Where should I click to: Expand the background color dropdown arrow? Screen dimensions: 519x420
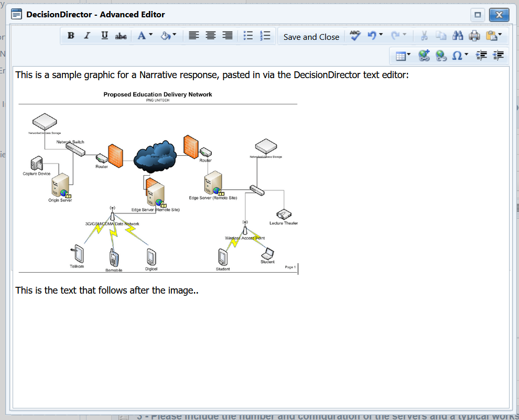pos(175,35)
